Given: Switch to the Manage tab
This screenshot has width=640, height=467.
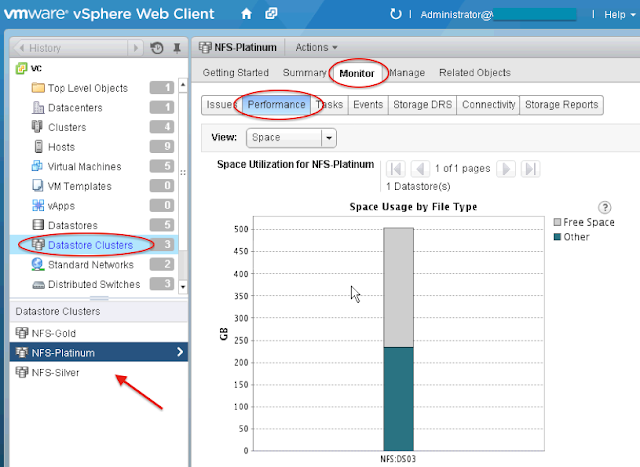Looking at the screenshot, I should point(407,73).
